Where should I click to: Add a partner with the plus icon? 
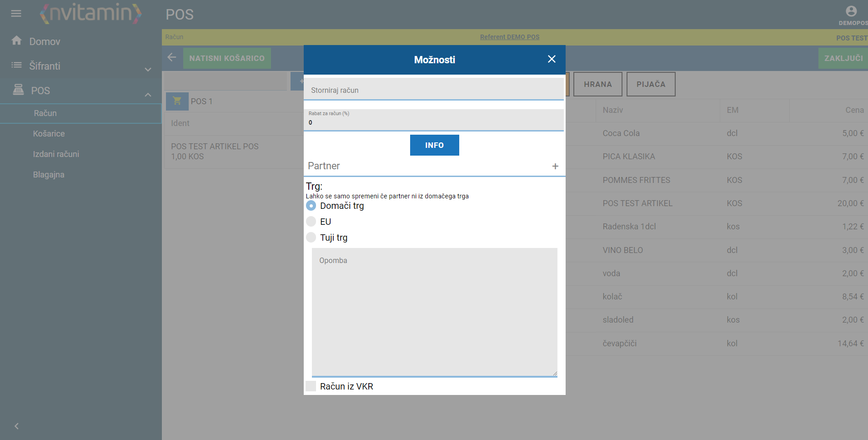pyautogui.click(x=555, y=166)
